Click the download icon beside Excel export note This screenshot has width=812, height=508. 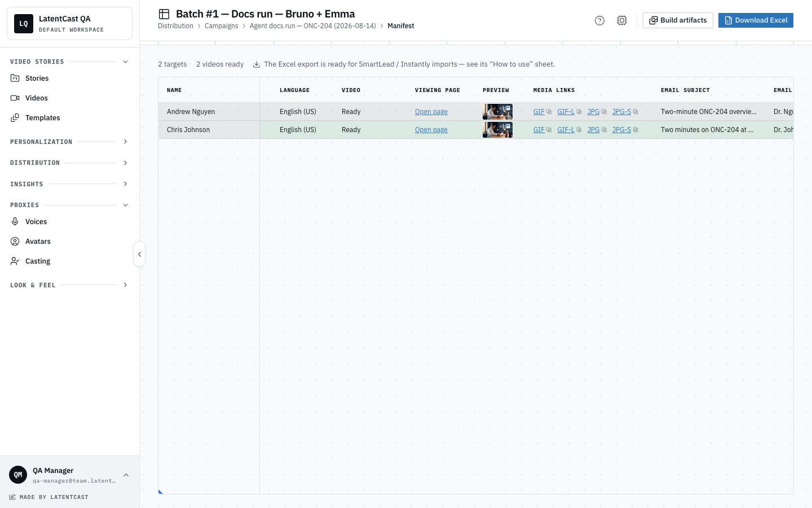point(257,64)
